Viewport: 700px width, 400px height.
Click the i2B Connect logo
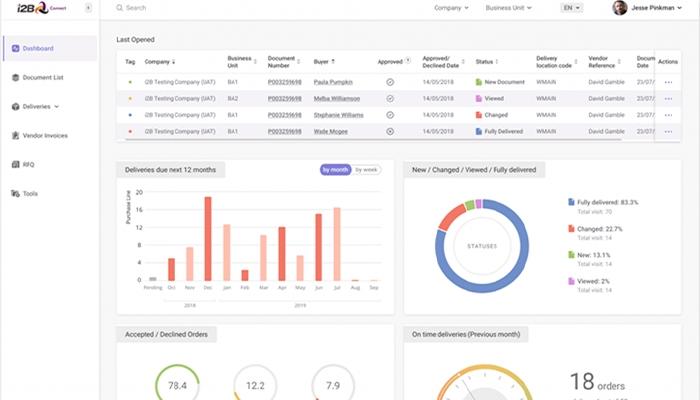coord(42,8)
